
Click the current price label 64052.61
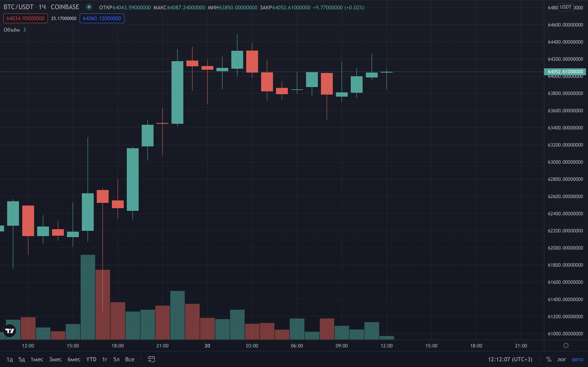point(565,72)
